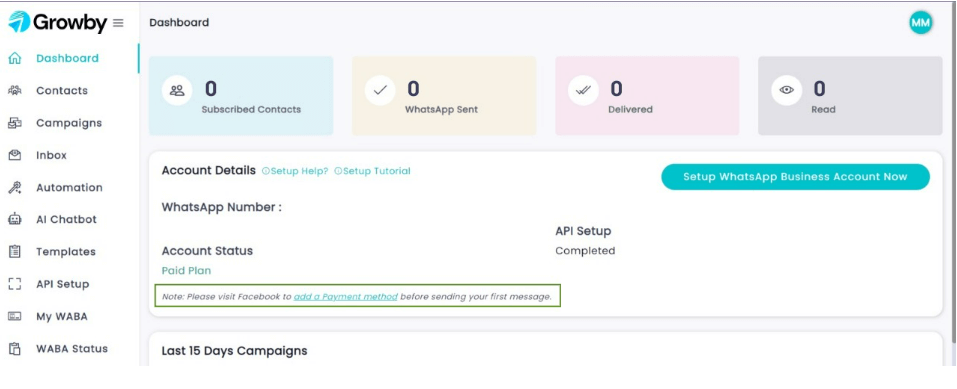Screen dimensions: 957x389
Task: Click the WABA Status icon in sidebar
Action: click(x=15, y=349)
